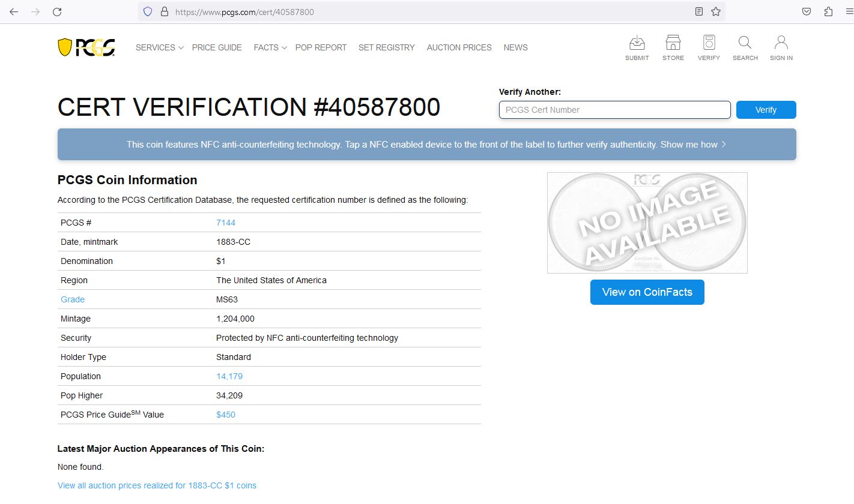Select the Pop Higher value 34,209
The width and height of the screenshot is (854, 504).
(229, 395)
